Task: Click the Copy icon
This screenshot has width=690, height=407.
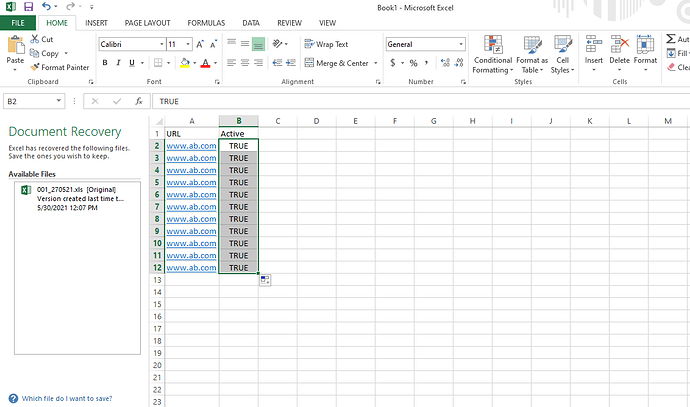Action: click(x=34, y=53)
